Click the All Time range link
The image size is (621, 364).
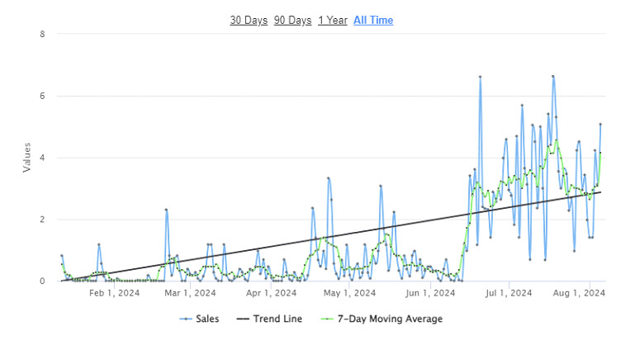click(373, 20)
